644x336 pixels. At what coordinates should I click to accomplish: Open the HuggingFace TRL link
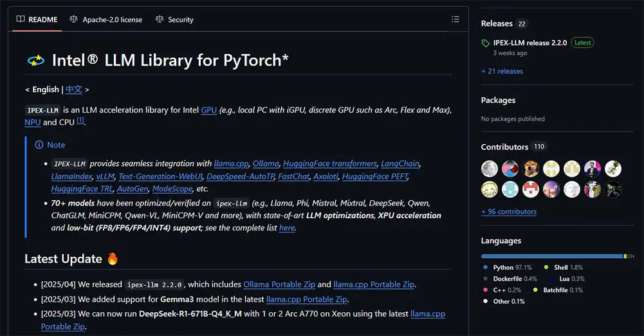click(82, 189)
